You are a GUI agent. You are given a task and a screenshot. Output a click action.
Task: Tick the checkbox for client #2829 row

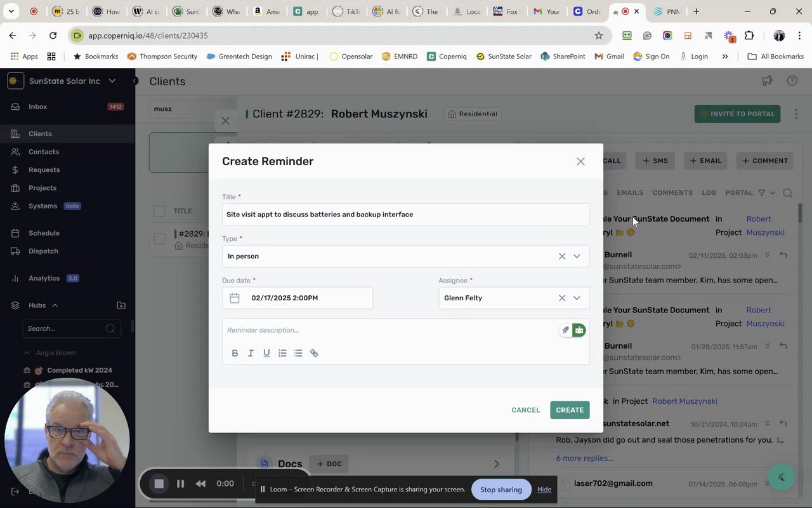coord(159,239)
